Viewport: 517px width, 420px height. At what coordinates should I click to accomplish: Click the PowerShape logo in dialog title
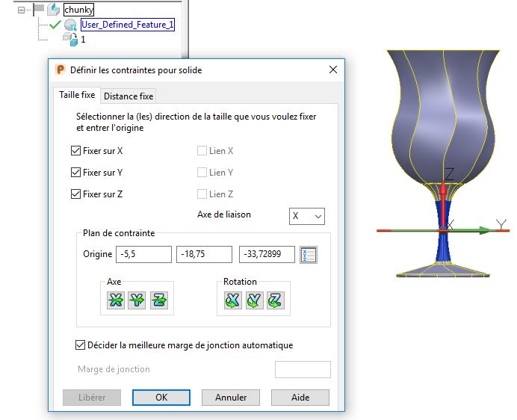pyautogui.click(x=61, y=70)
